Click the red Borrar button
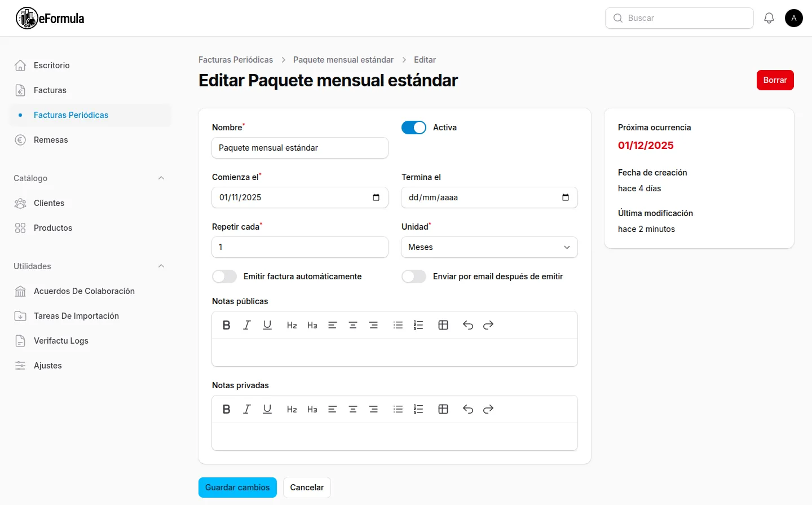Viewport: 812px width, 505px height. (x=775, y=80)
